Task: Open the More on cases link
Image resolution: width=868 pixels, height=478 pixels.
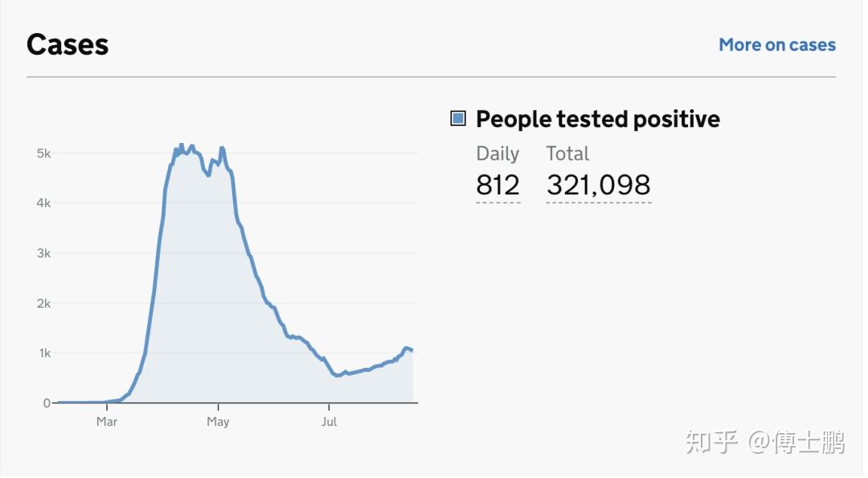Action: pos(776,45)
